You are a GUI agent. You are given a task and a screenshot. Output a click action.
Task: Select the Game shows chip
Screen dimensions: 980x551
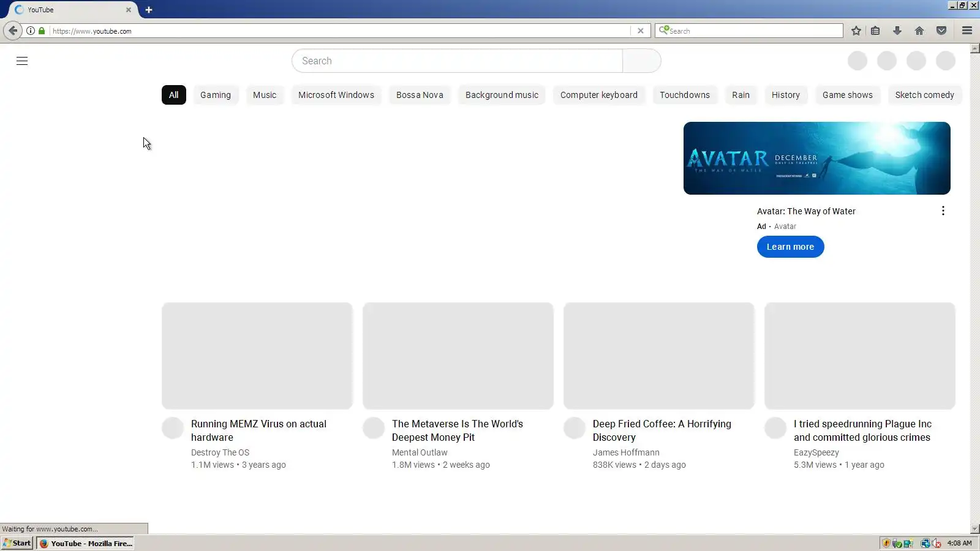coord(848,95)
